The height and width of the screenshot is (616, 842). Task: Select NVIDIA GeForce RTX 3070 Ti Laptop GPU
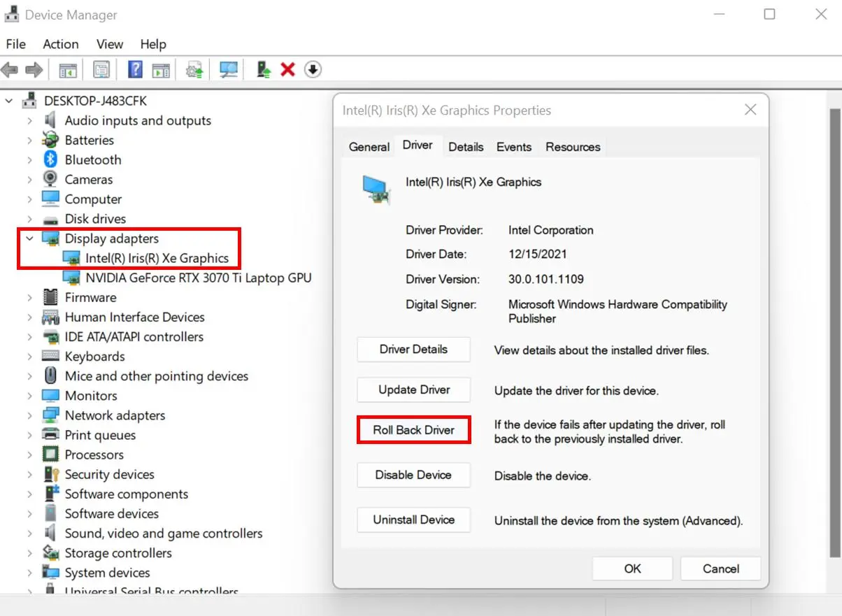tap(199, 278)
